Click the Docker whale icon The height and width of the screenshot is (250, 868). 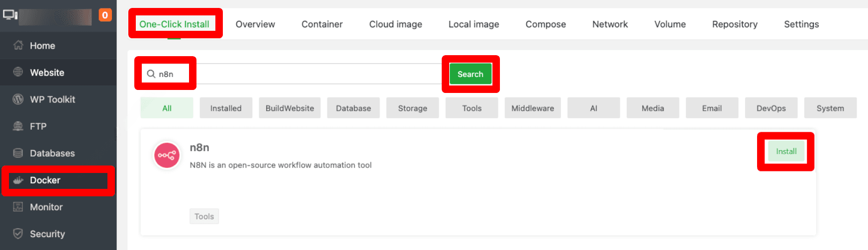coord(18,180)
